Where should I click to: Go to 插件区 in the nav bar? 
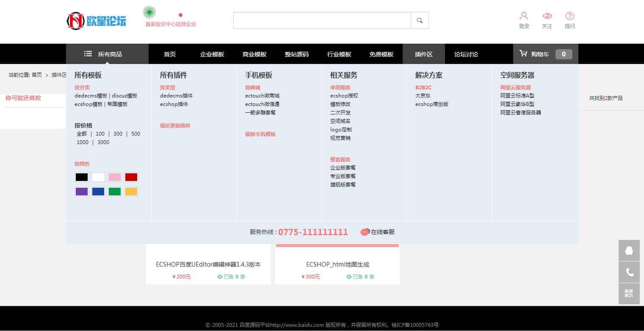point(423,54)
